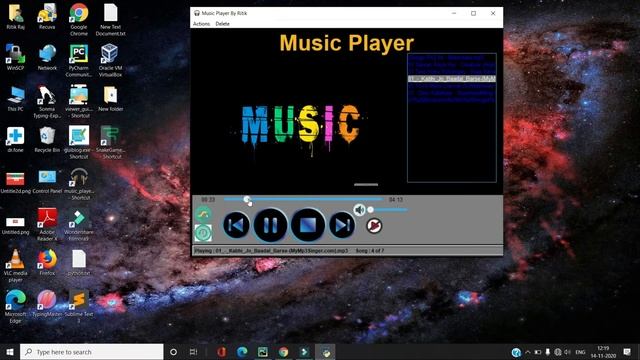Screen dimensions: 640x360
Task: Select the Microsoft Edge desktop icon
Action: click(16, 307)
